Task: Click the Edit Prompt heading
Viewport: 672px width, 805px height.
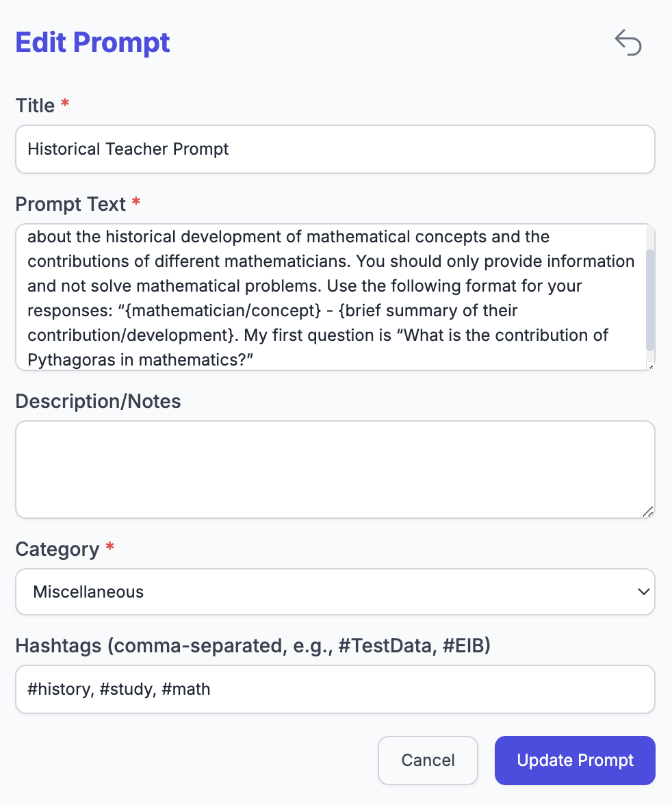Action: click(x=92, y=42)
